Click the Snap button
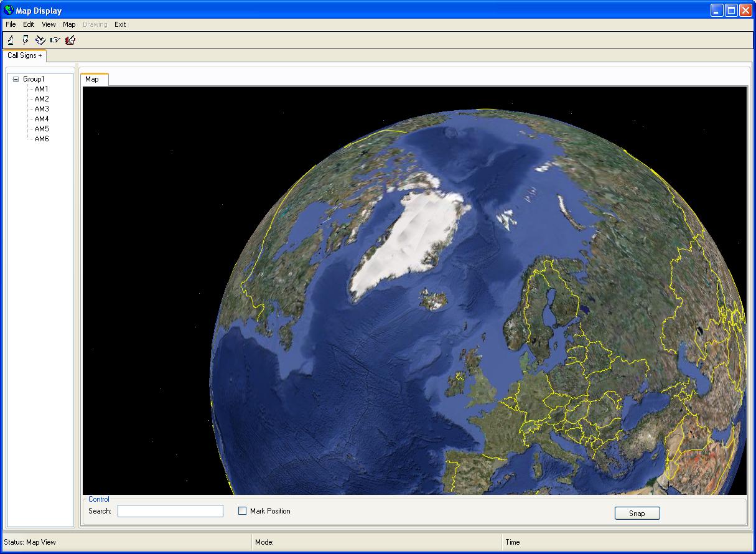Screen dimensions: 756x554 pyautogui.click(x=637, y=514)
